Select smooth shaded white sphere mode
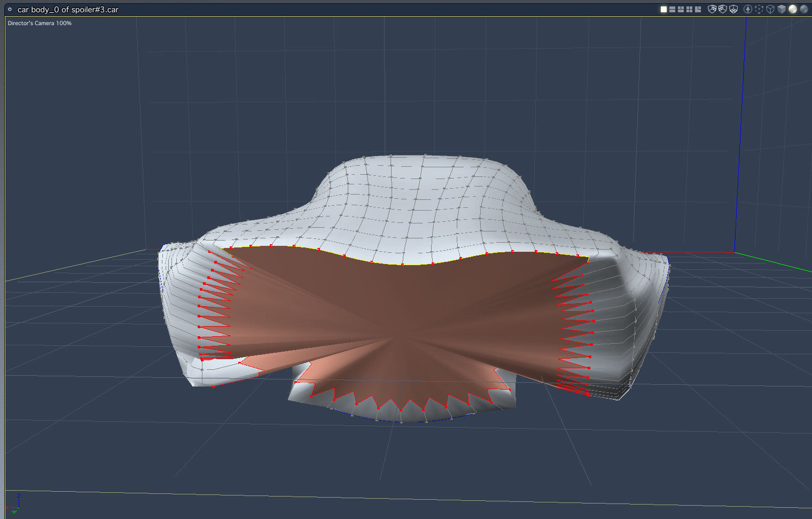The image size is (812, 519). [x=793, y=9]
